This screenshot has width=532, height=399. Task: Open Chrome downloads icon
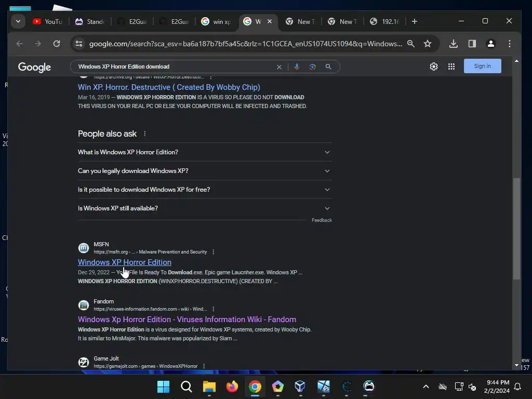pos(453,44)
